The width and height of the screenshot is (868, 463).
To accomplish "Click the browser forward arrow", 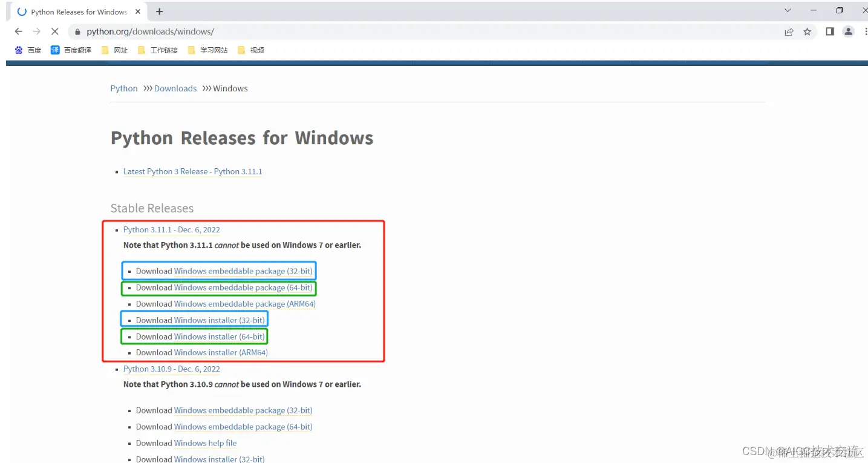I will pos(37,31).
